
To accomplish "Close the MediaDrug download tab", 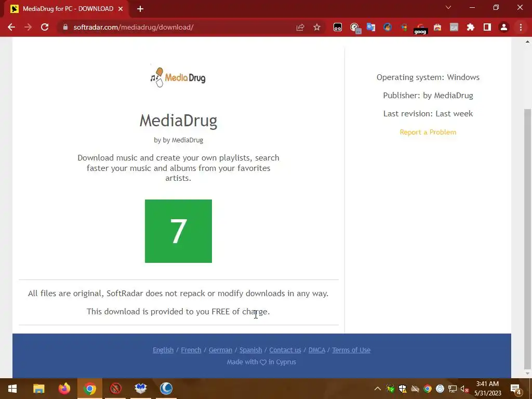I will pyautogui.click(x=120, y=9).
